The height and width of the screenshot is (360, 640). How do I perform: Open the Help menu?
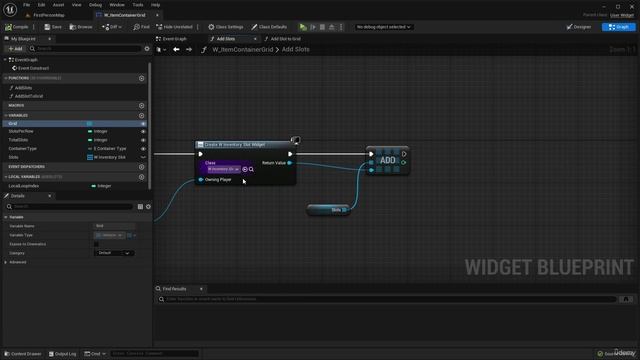[156, 5]
